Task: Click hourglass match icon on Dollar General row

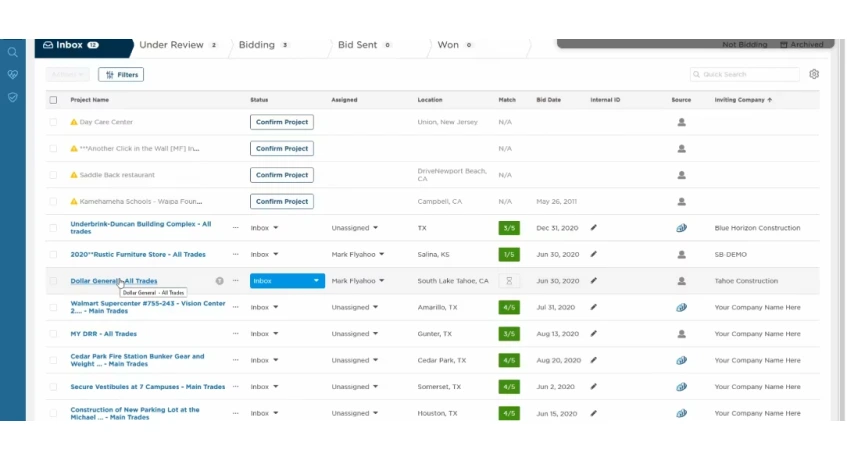Action: click(x=509, y=281)
